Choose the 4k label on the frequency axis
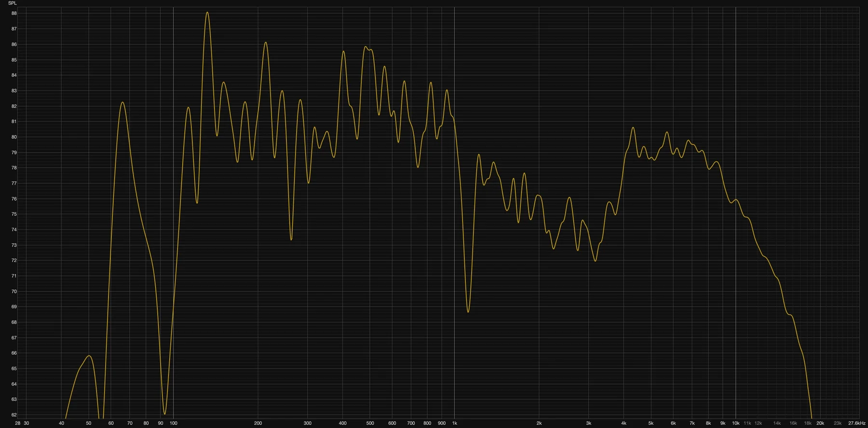Screen dimensions: 868x428 624,423
